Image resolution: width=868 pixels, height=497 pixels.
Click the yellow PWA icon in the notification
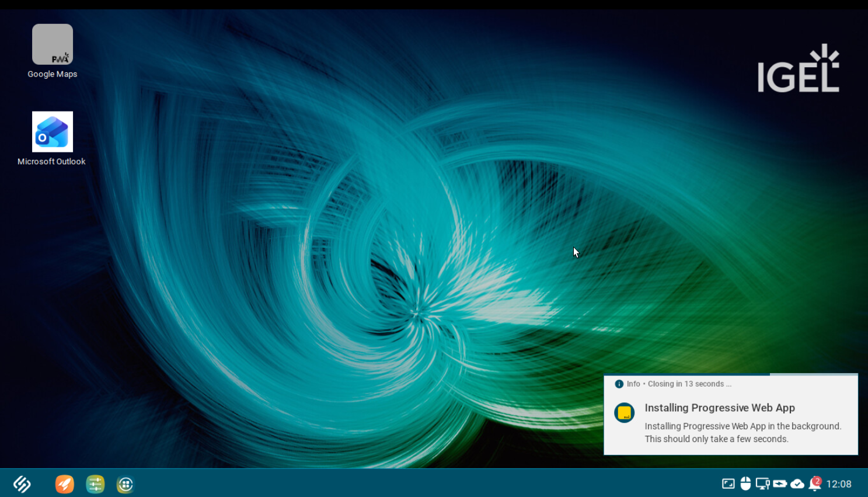click(624, 413)
